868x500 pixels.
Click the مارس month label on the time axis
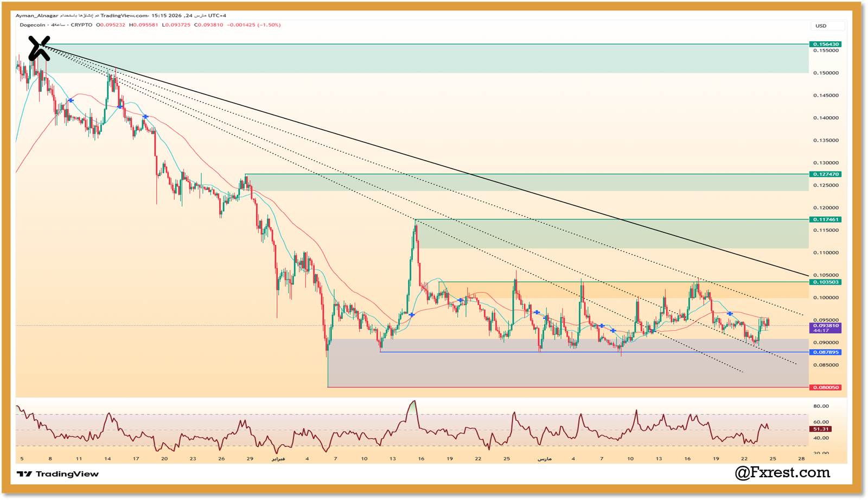pos(544,459)
